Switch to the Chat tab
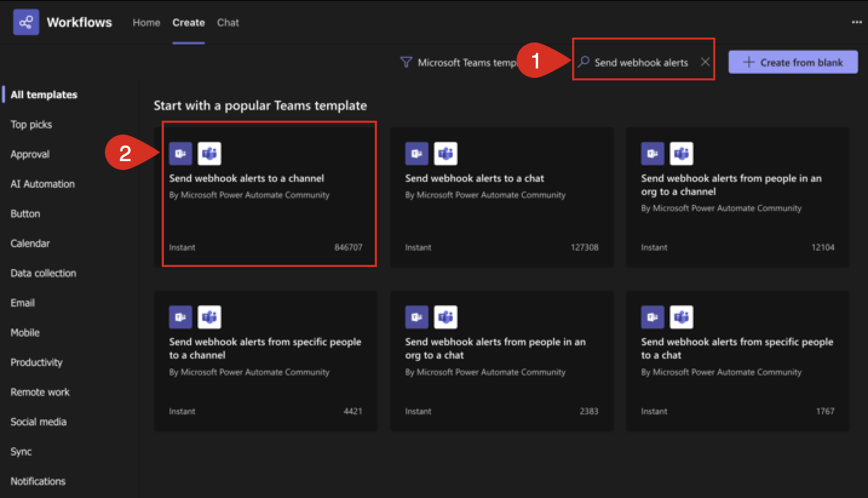Image resolution: width=868 pixels, height=498 pixels. click(228, 22)
